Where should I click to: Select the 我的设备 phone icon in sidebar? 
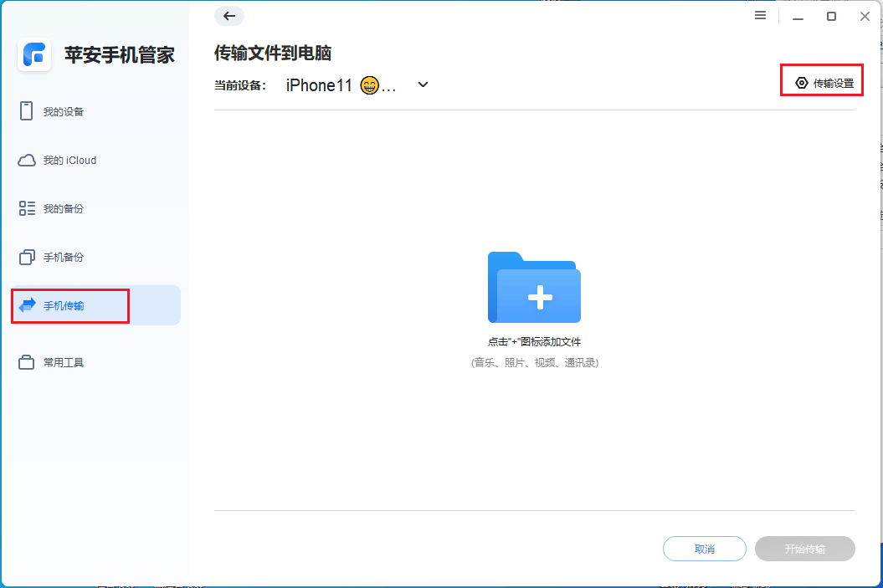(x=27, y=110)
